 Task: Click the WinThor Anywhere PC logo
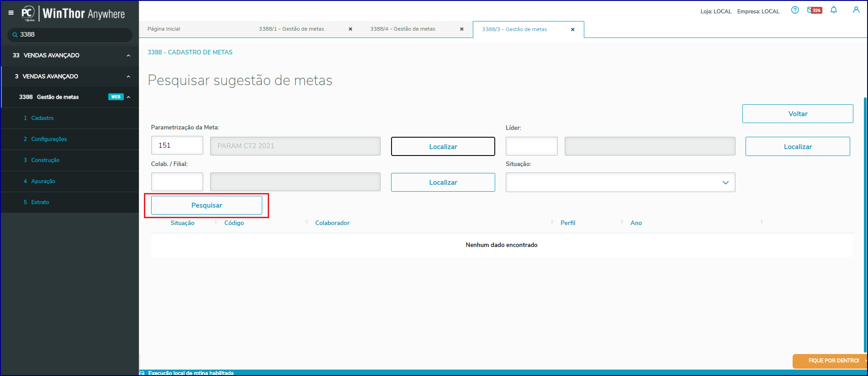pos(28,13)
